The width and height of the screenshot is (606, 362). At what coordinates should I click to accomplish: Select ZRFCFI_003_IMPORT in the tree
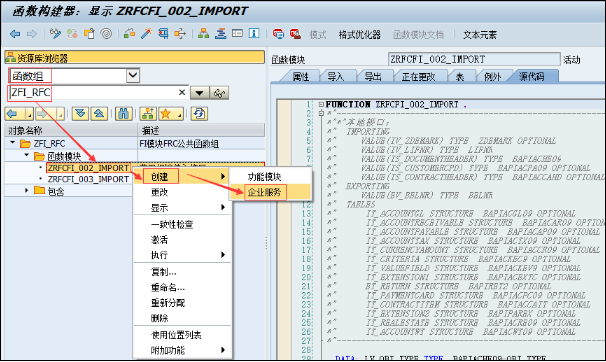click(88, 179)
